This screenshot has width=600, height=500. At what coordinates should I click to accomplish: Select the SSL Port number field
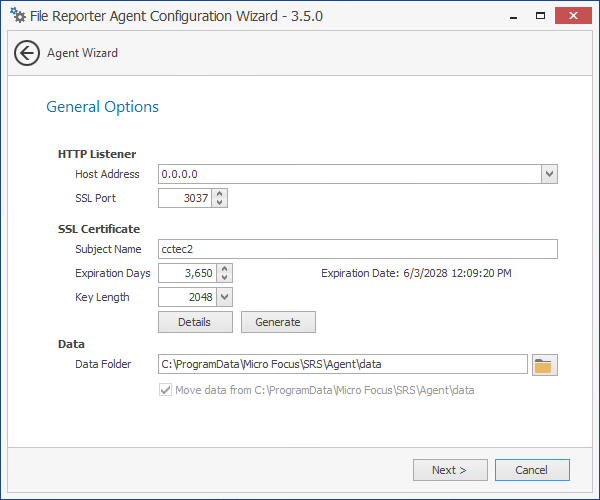tap(184, 198)
